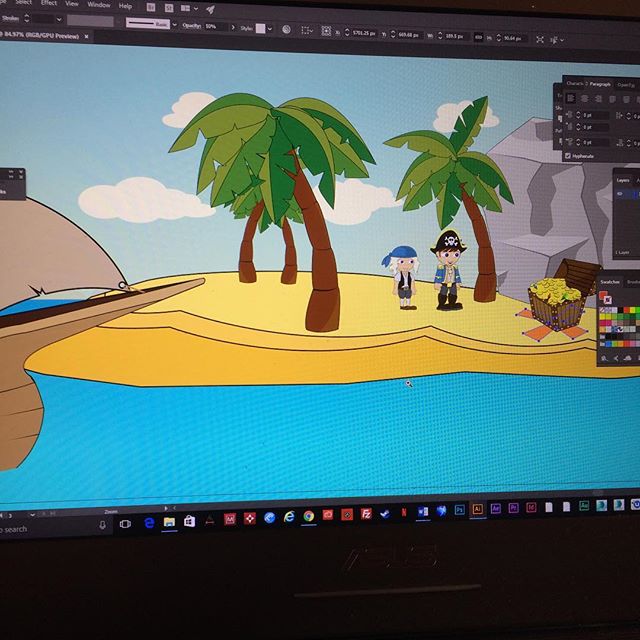Viewport: 640px width, 640px height.
Task: Open the Window menu
Action: click(x=98, y=5)
